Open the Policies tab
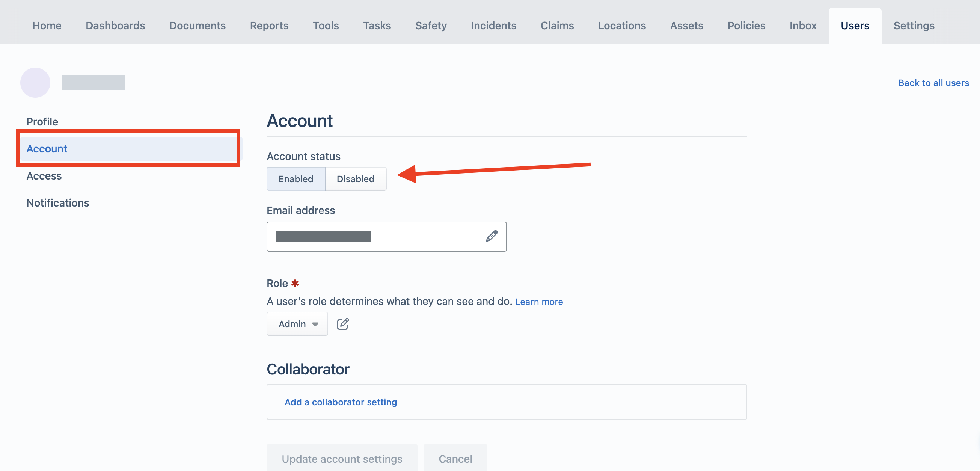980x471 pixels. point(746,26)
